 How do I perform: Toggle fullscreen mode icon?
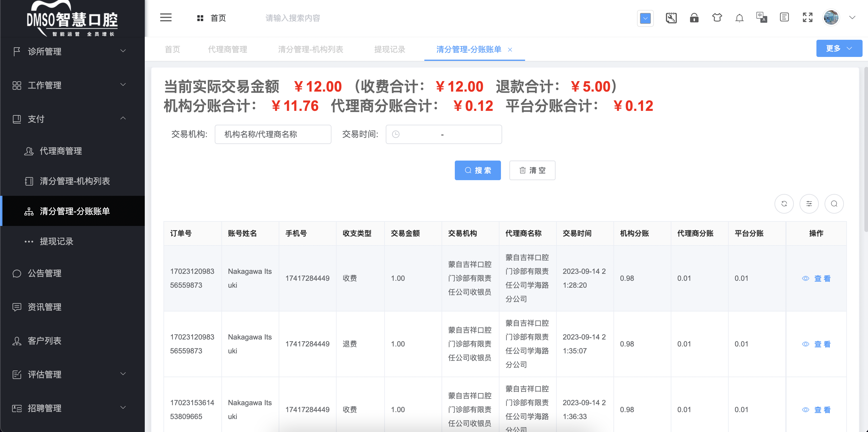click(x=807, y=17)
